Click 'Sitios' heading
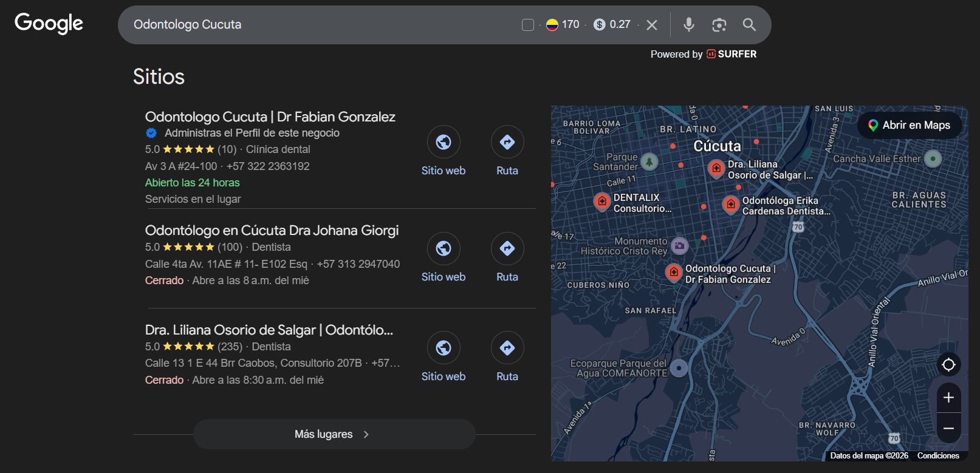This screenshot has width=980, height=473. 159,77
